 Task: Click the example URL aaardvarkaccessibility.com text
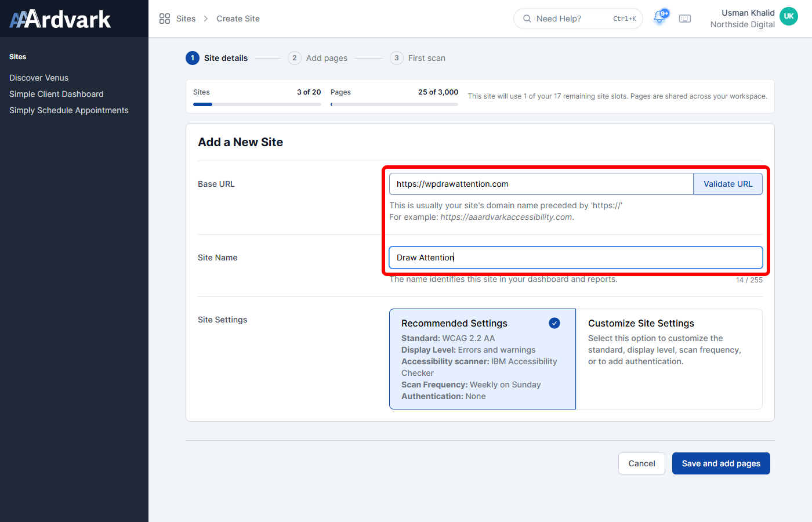coord(506,217)
